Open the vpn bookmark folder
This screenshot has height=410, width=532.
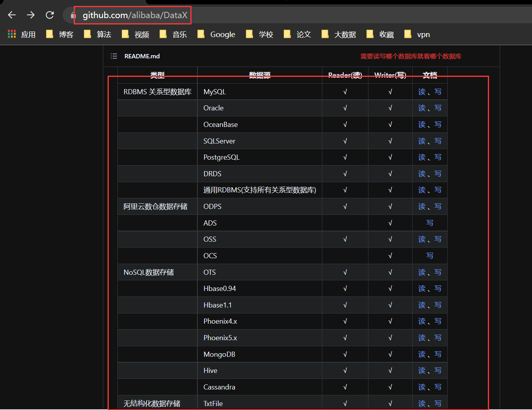click(417, 34)
